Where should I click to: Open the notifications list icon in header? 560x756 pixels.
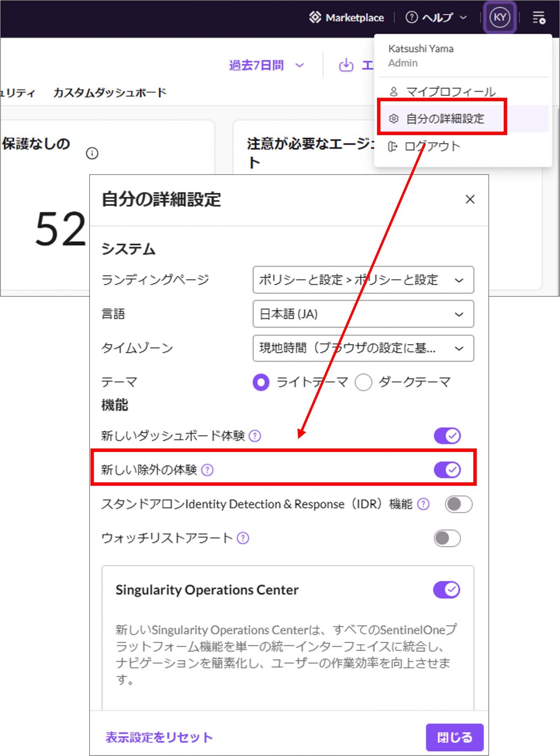[x=538, y=18]
